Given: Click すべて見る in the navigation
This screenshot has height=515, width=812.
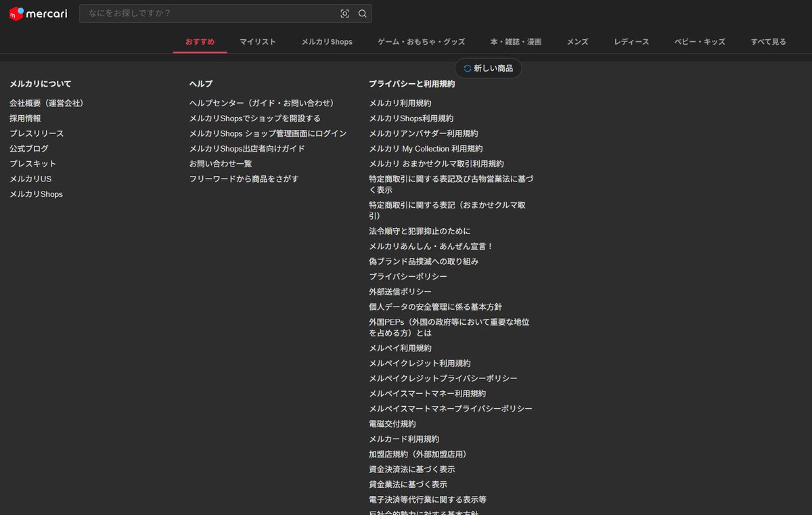Looking at the screenshot, I should coord(769,41).
